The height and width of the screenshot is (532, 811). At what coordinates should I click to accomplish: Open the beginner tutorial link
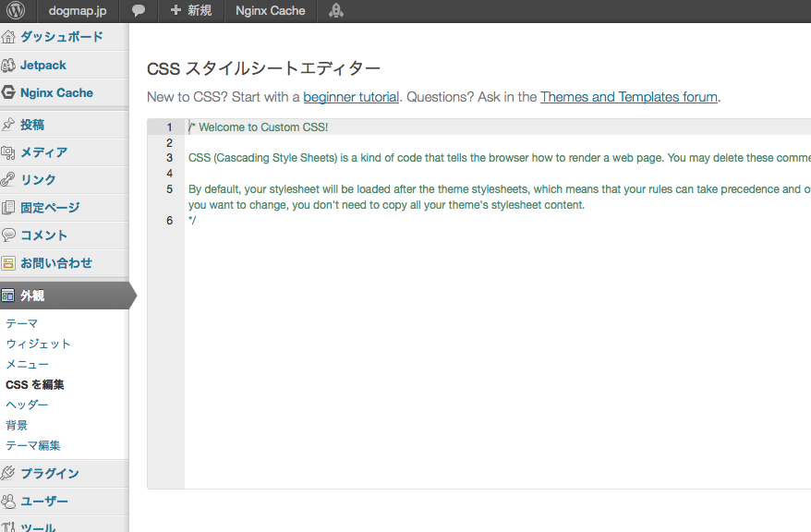click(x=351, y=97)
